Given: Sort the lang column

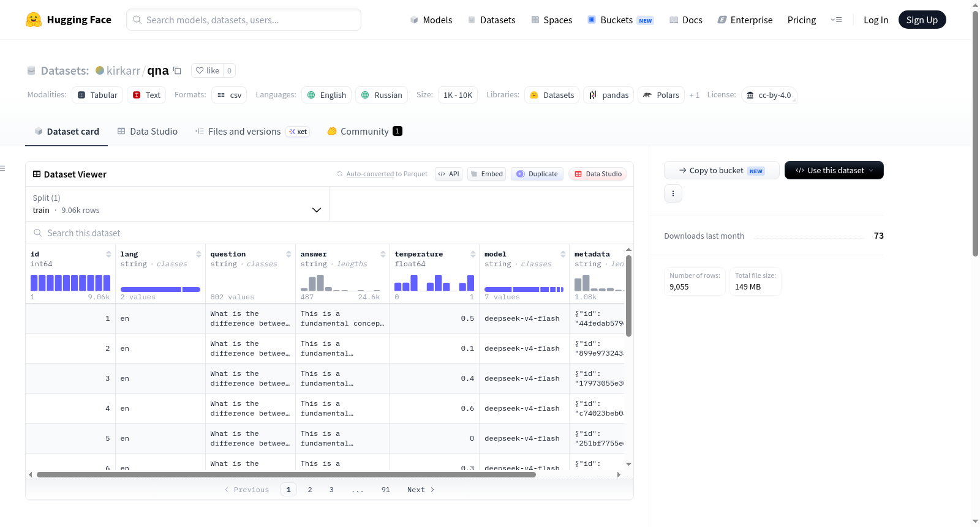Looking at the screenshot, I should [198, 254].
